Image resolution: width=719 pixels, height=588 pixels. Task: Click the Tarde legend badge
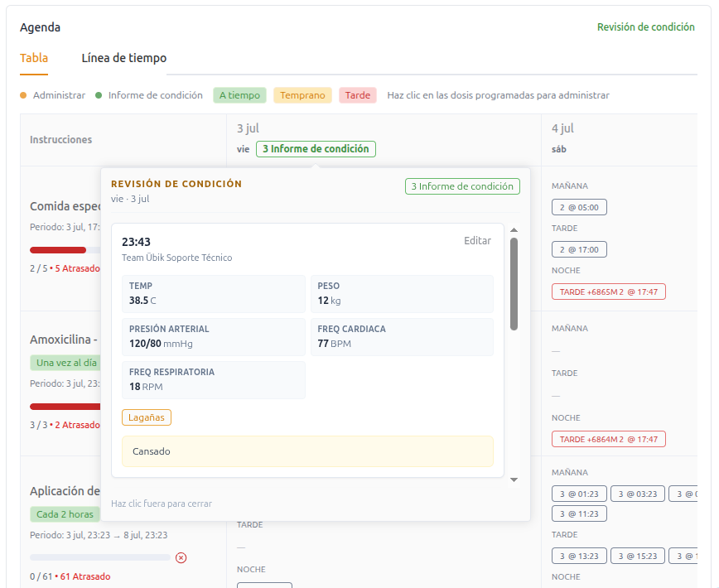tap(358, 95)
